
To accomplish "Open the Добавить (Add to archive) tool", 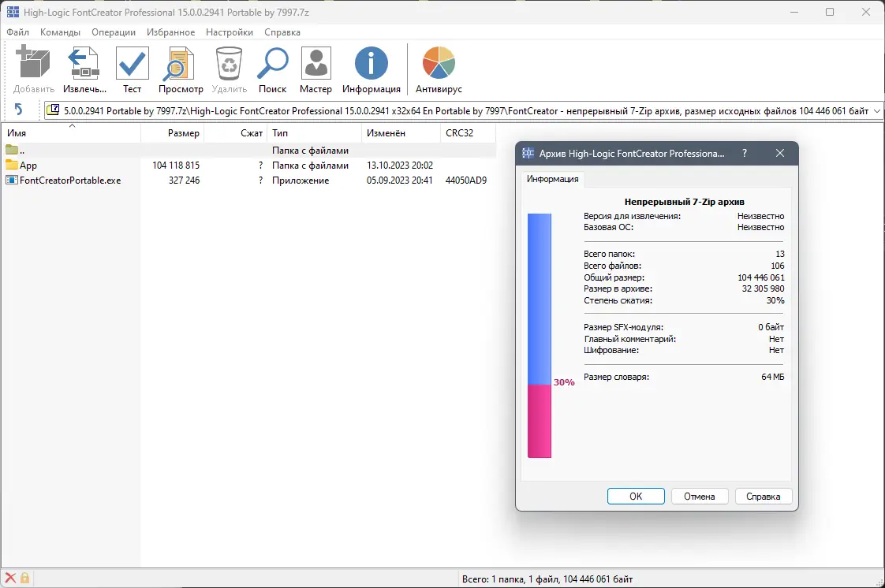I will coord(32,63).
